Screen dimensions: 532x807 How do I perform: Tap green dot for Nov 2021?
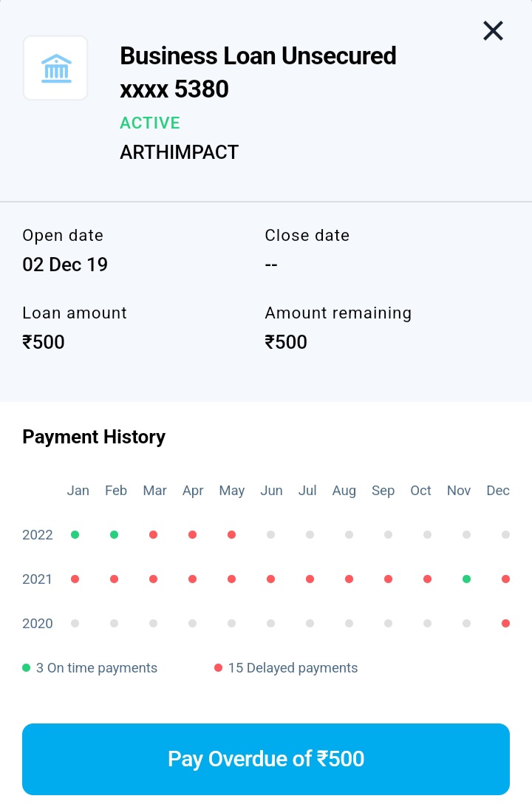466,579
